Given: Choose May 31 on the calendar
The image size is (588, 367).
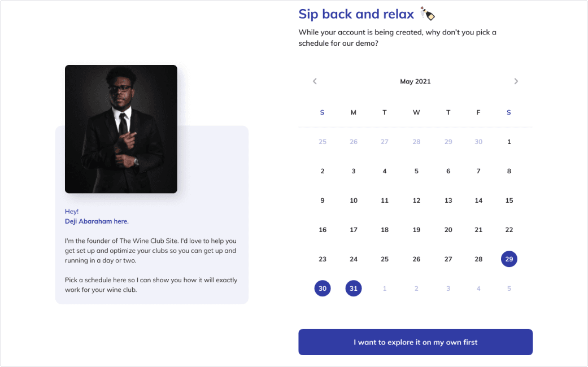Looking at the screenshot, I should pyautogui.click(x=354, y=289).
